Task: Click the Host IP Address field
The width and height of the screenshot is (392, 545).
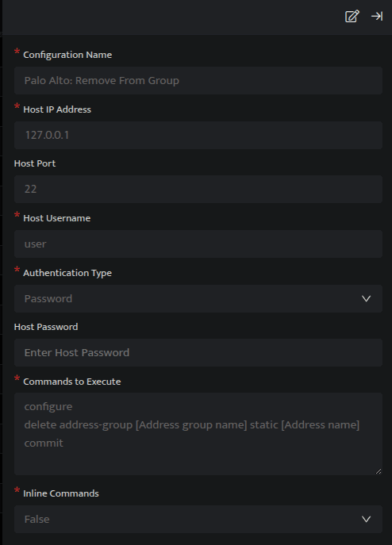Action: point(198,135)
